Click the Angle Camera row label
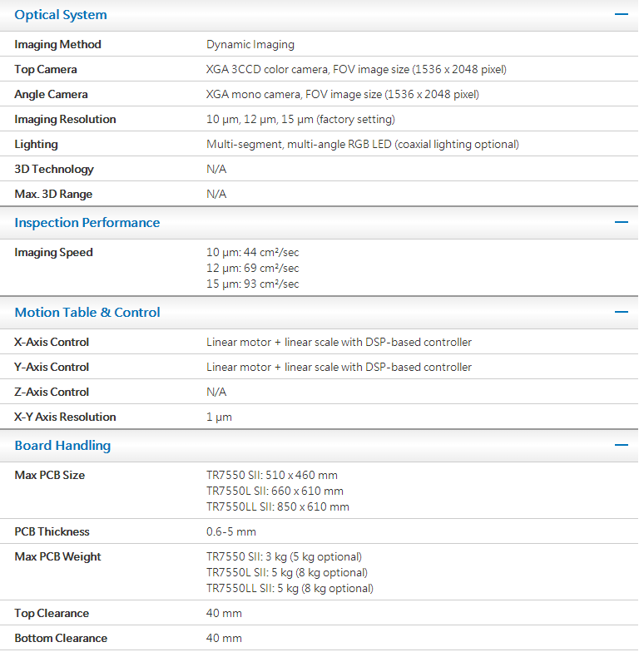Viewport: 644px width, 652px height. click(x=51, y=95)
